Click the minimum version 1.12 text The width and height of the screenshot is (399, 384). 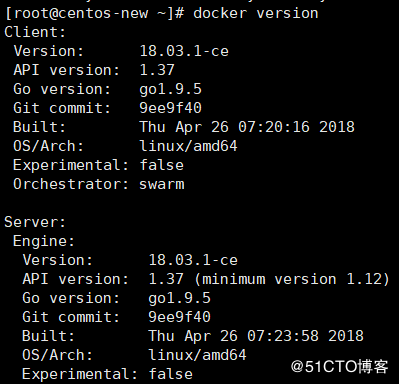pyautogui.click(x=292, y=279)
